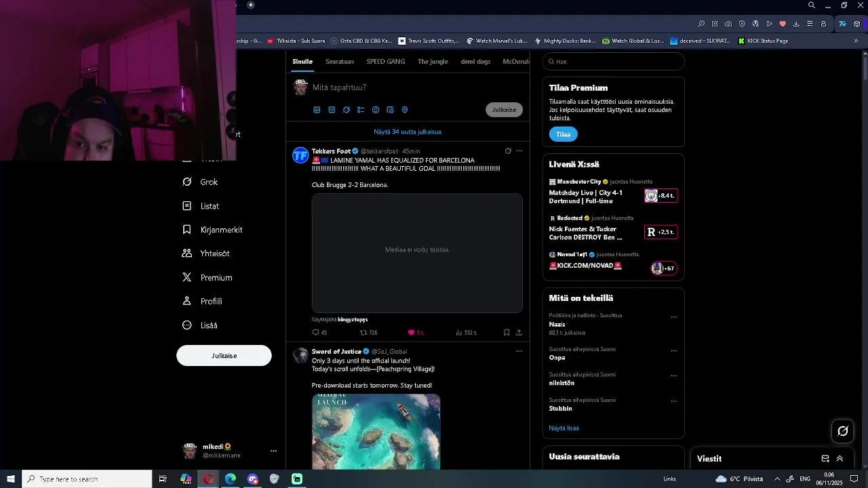Screen dimensions: 868x488
Task: Open Lisää more options in sidebar
Action: [x=201, y=325]
